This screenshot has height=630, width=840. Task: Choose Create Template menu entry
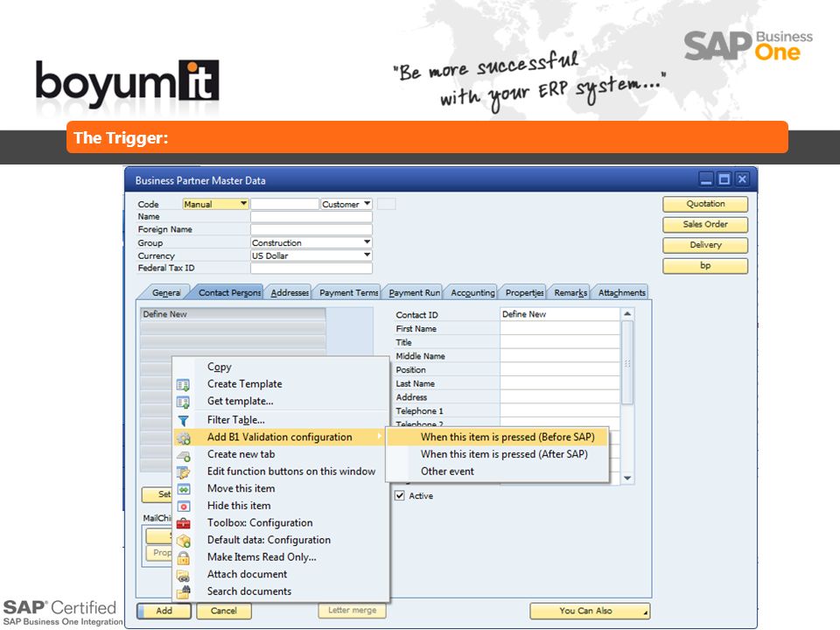coord(244,384)
